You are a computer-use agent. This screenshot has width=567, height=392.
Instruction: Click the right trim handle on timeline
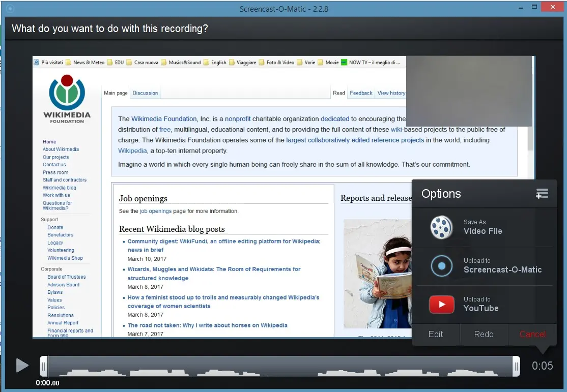[x=516, y=367]
